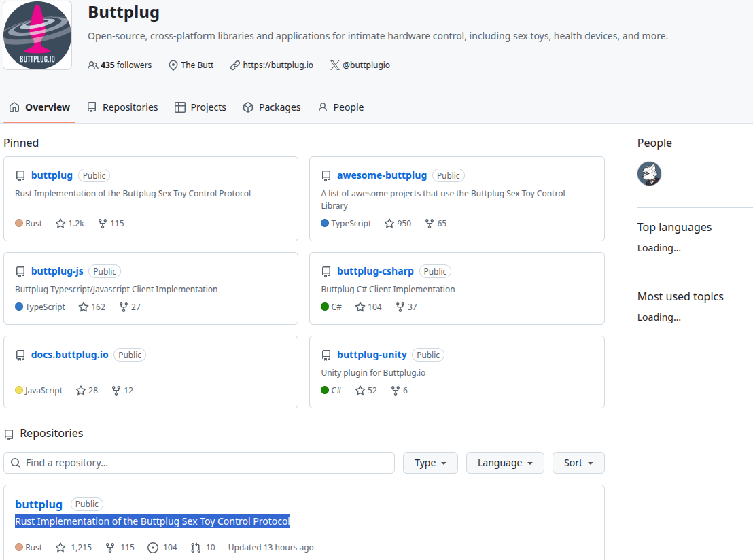The image size is (753, 560).
Task: View 115 forks in buttplug list row
Action: [x=120, y=548]
